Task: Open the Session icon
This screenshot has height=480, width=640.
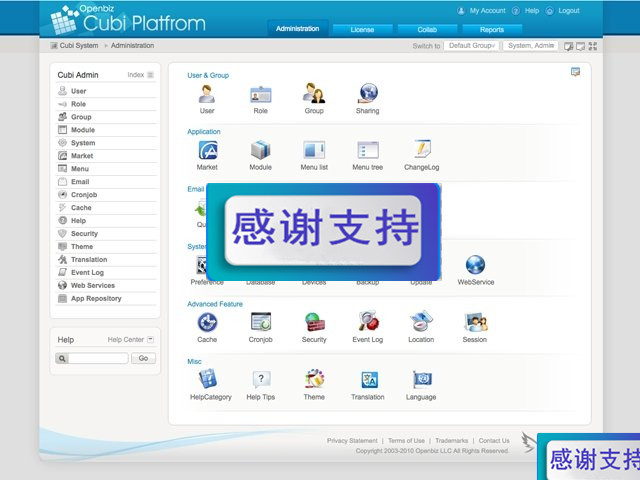Action: click(x=476, y=322)
